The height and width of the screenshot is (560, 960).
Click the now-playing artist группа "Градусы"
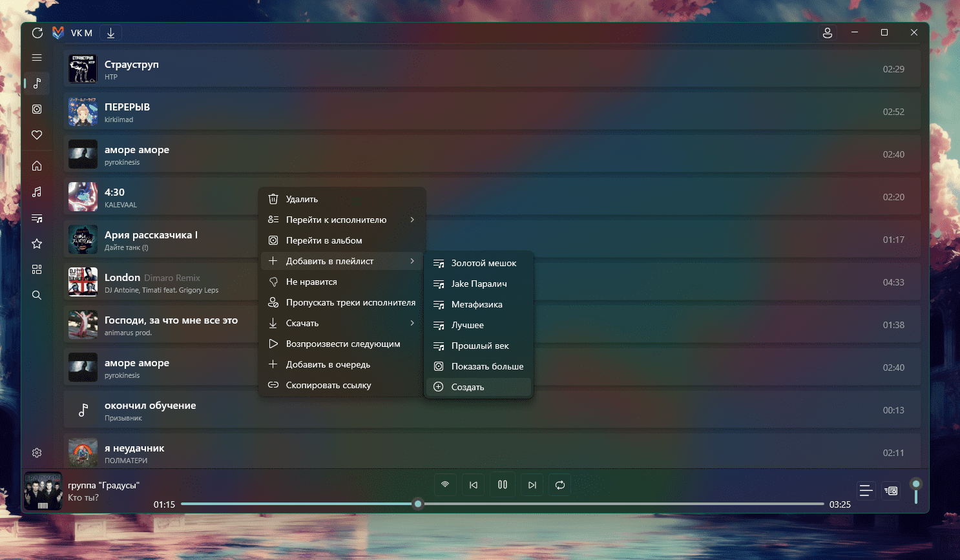[x=103, y=485]
